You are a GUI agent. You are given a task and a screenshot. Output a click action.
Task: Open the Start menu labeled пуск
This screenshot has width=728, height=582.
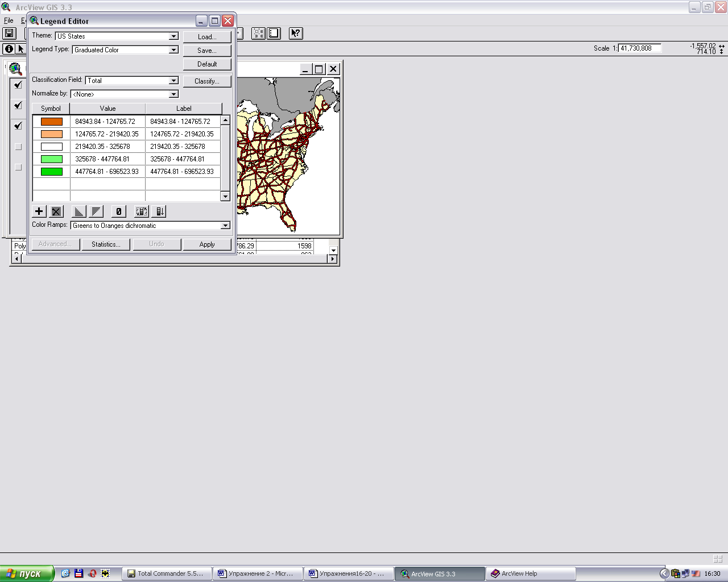(27, 573)
